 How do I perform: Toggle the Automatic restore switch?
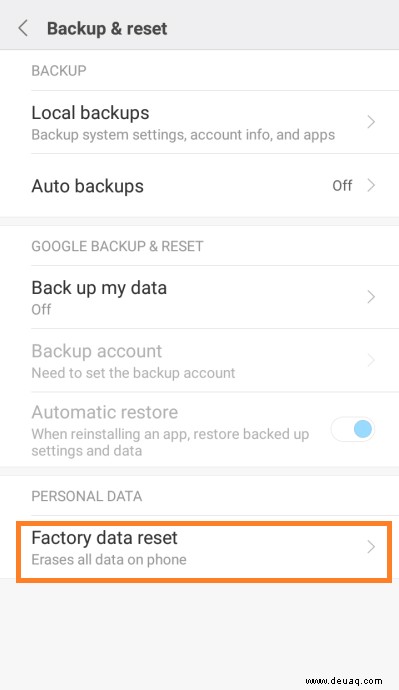(353, 429)
